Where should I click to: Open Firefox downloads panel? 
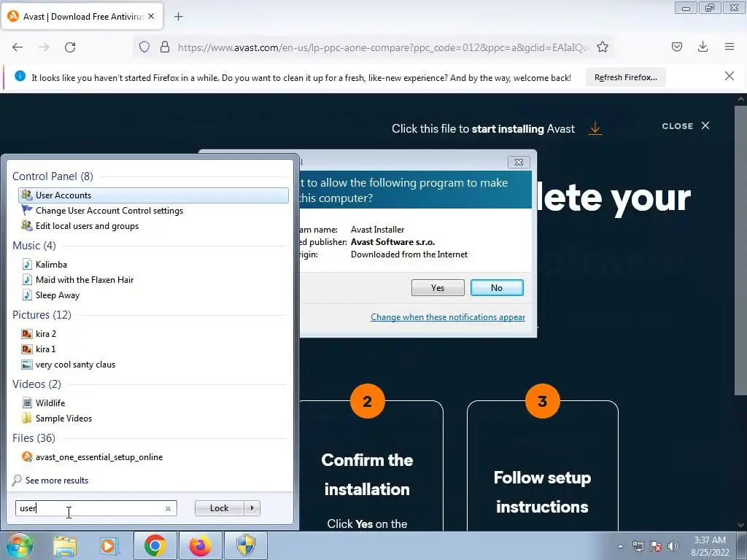703,47
